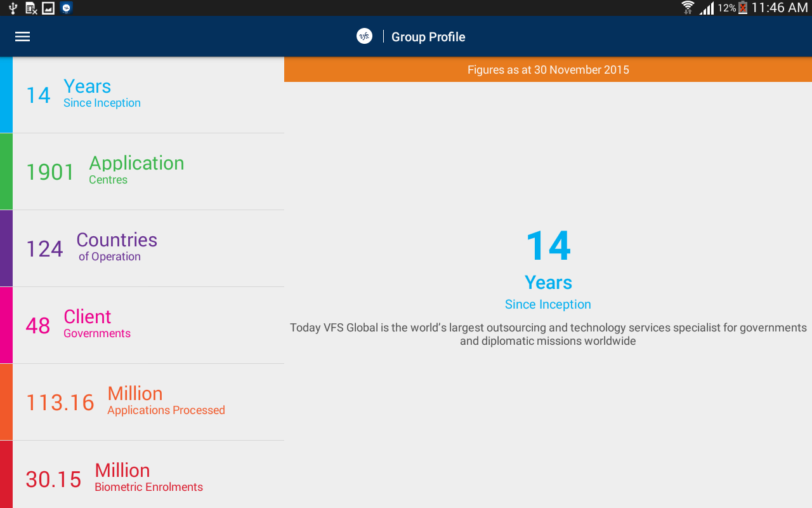Tap the cellular signal bars icon
This screenshot has width=812, height=508.
click(x=706, y=8)
